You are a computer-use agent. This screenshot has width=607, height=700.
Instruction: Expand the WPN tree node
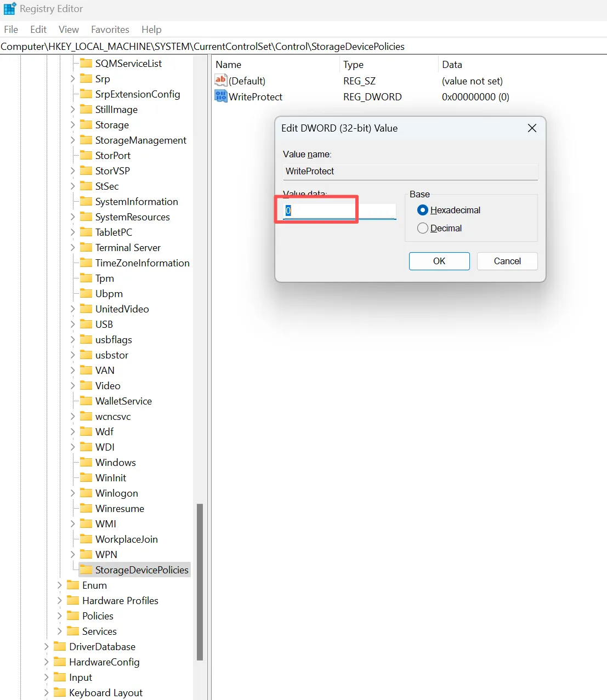[x=72, y=554]
